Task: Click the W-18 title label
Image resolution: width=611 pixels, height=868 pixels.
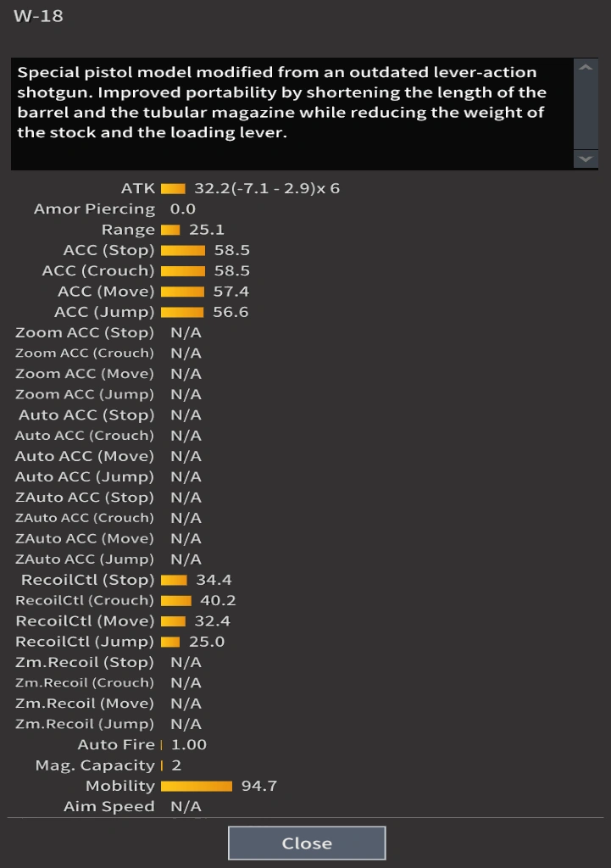Action: (x=38, y=16)
